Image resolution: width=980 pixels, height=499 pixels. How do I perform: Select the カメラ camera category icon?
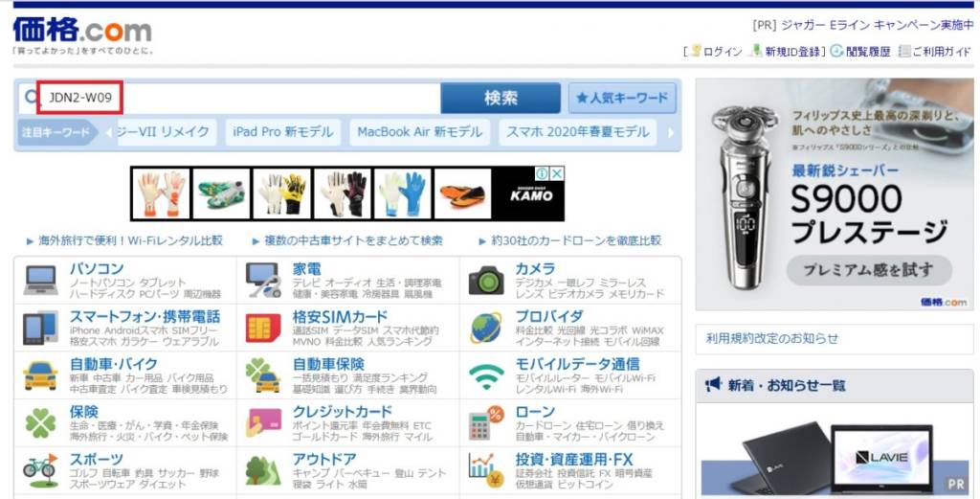[485, 281]
